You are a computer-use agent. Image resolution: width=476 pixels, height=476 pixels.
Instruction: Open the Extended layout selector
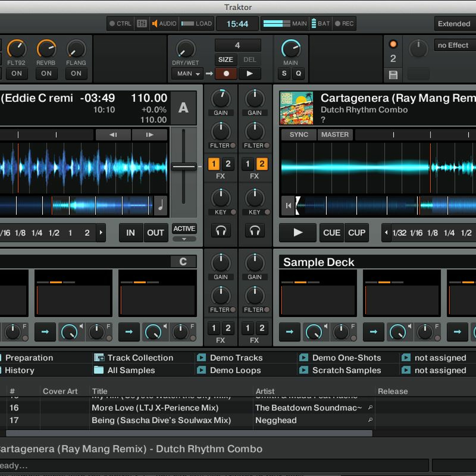[x=455, y=24]
